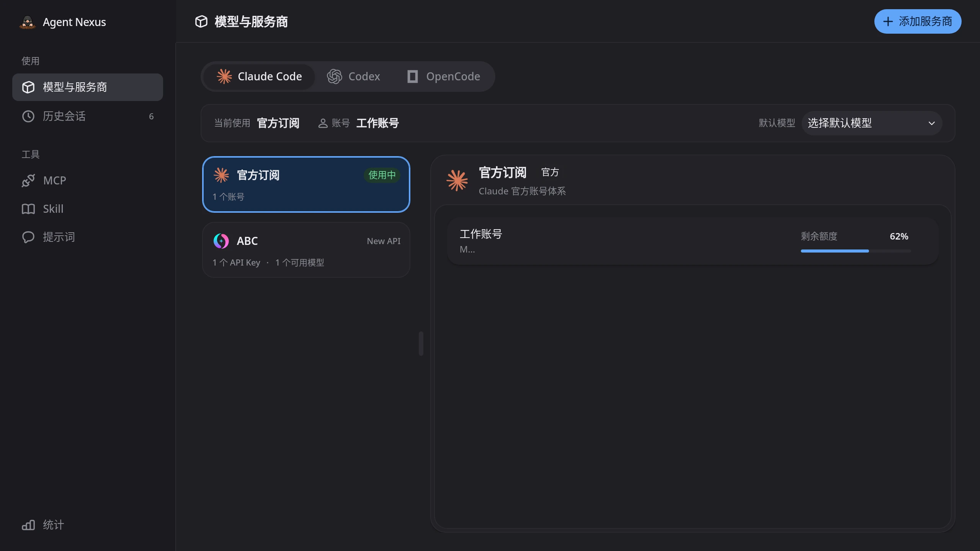Click the 统计 bar chart icon
Image resolution: width=980 pixels, height=551 pixels.
28,525
